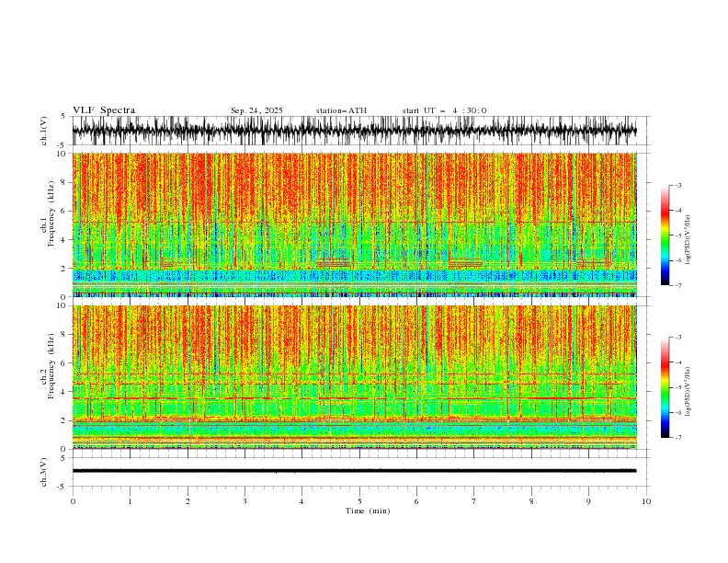Click the time axis tick label "8"

[531, 501]
